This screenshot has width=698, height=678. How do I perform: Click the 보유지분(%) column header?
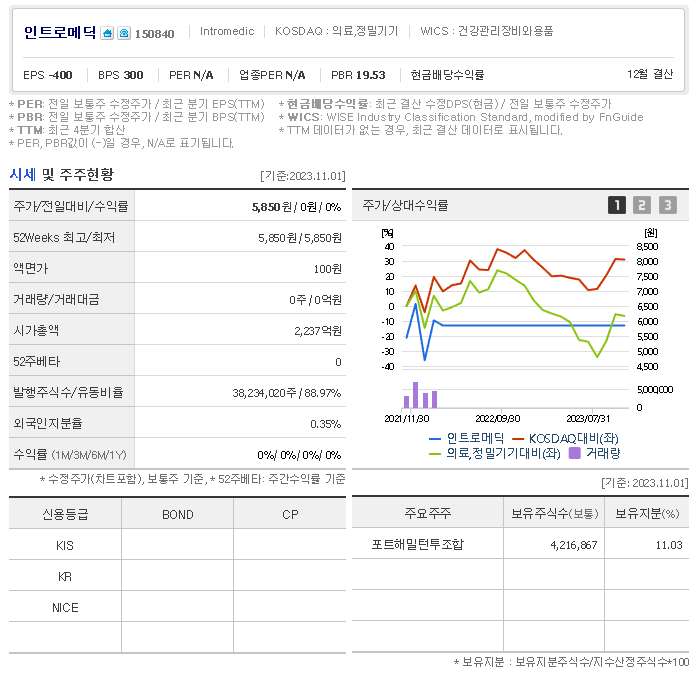[x=647, y=513]
